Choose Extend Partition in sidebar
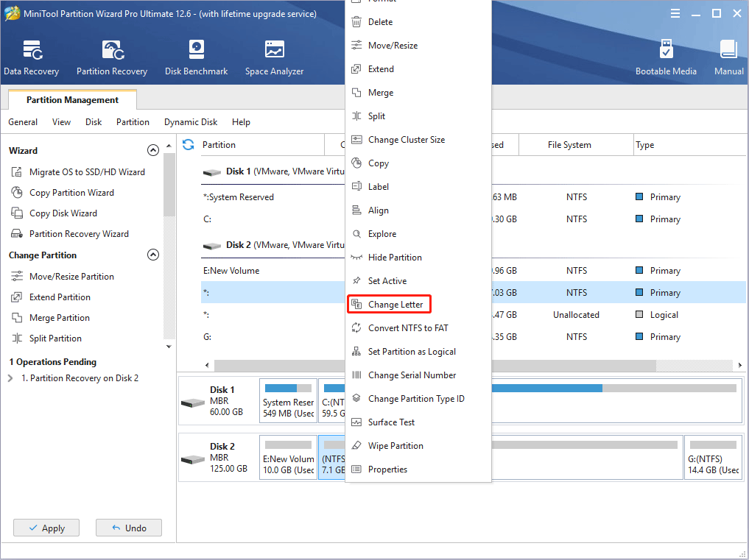This screenshot has height=560, width=749. click(x=51, y=297)
